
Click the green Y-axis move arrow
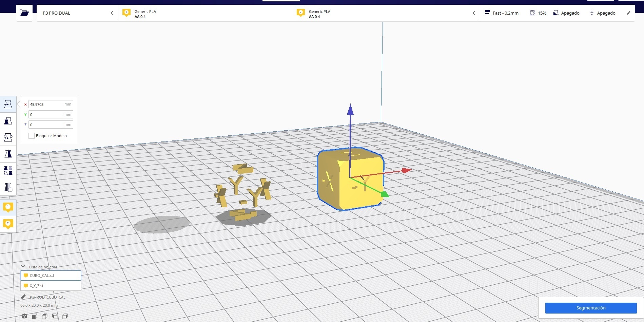pos(385,194)
